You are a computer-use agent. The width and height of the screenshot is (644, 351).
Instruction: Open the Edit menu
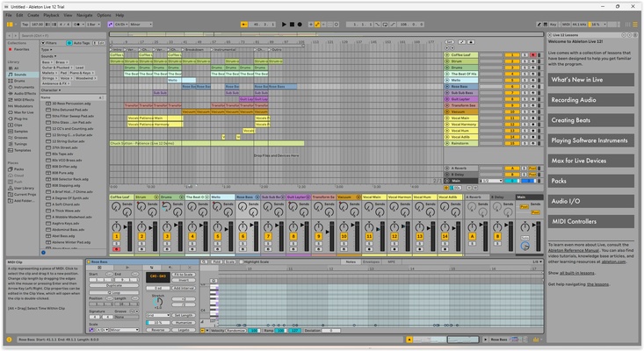[x=19, y=15]
